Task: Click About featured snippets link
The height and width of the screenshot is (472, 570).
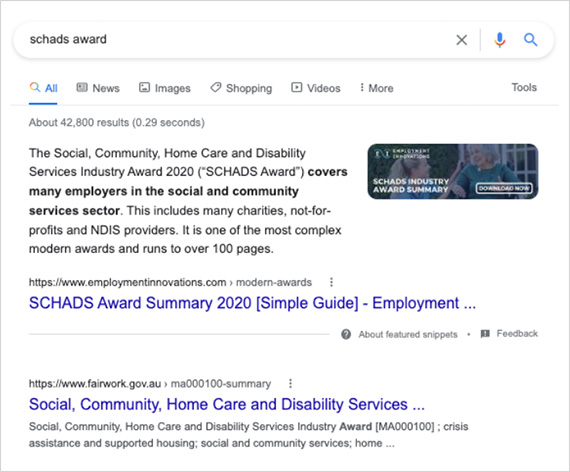Action: [x=408, y=334]
